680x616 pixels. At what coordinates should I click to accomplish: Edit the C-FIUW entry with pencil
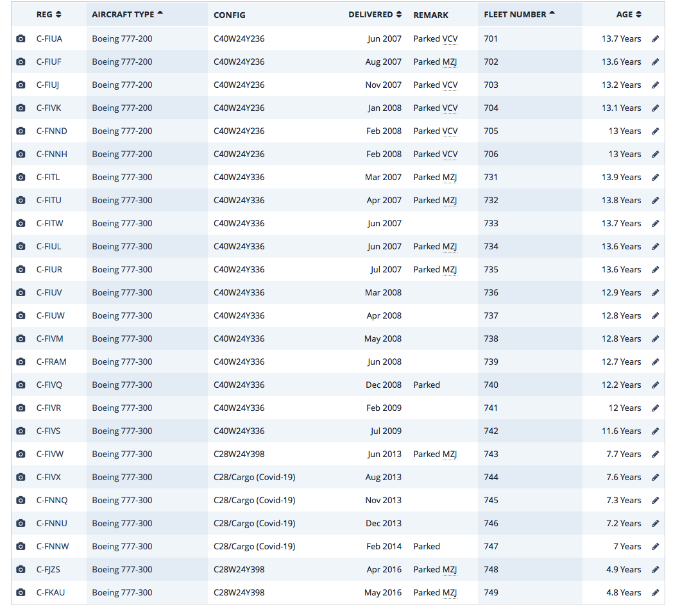coord(655,316)
